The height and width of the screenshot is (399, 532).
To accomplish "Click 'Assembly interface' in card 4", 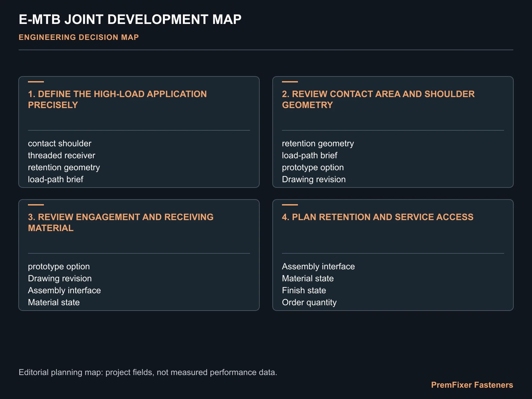I will (x=318, y=266).
